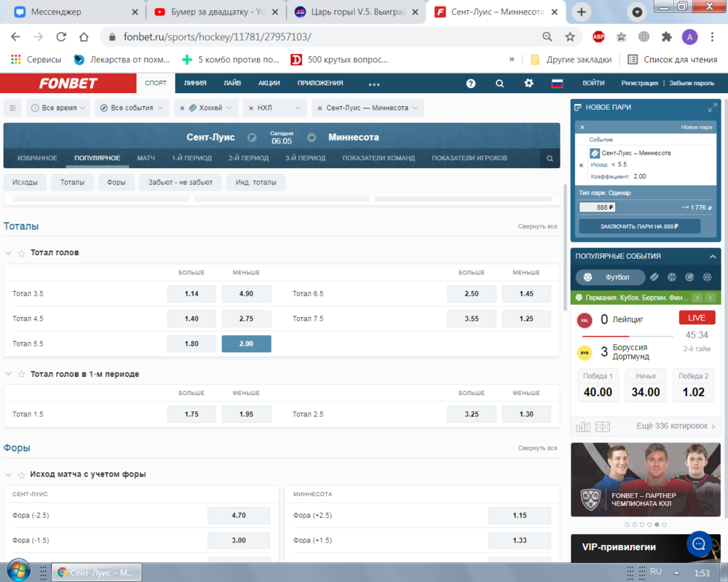Click the search icon in match tab bar
Screen dimensions: 728x582
click(550, 159)
